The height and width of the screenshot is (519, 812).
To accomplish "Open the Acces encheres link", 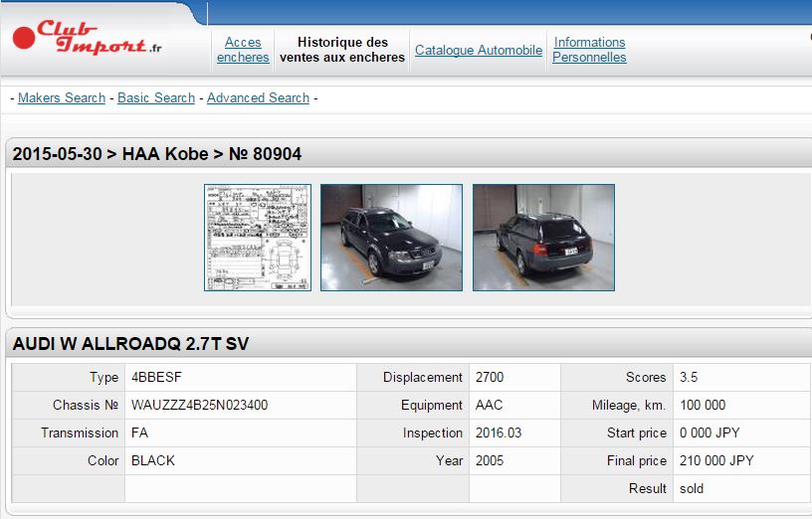I will (243, 50).
